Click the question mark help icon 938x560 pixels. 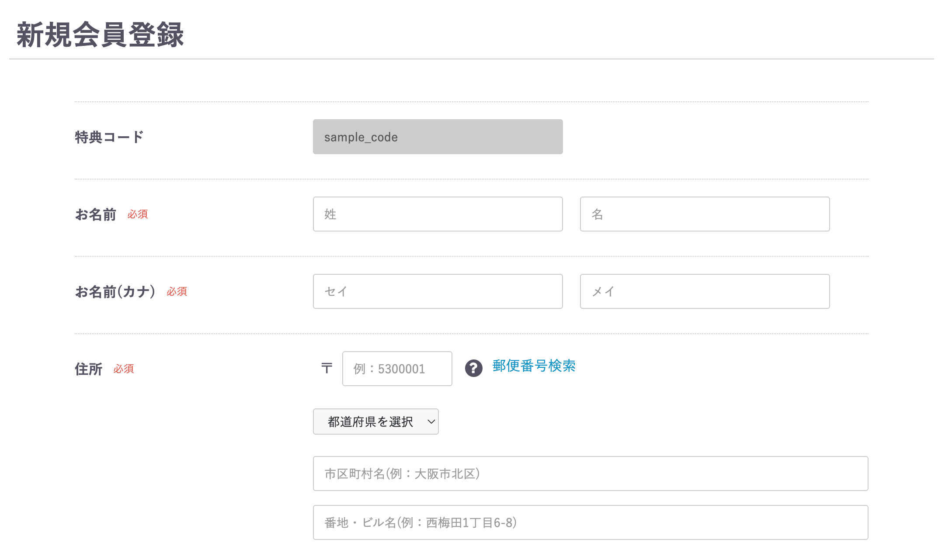(x=473, y=368)
